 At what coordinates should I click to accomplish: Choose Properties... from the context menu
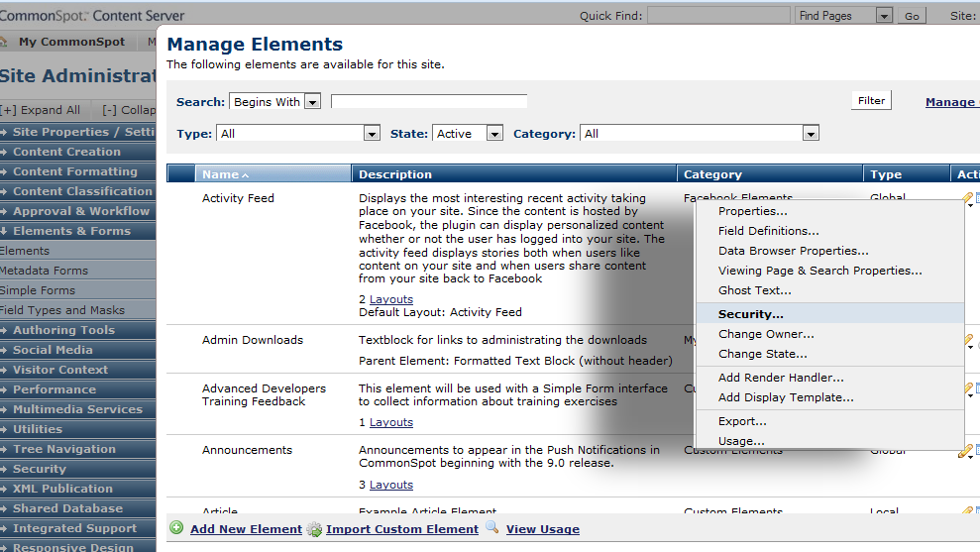(x=829, y=211)
